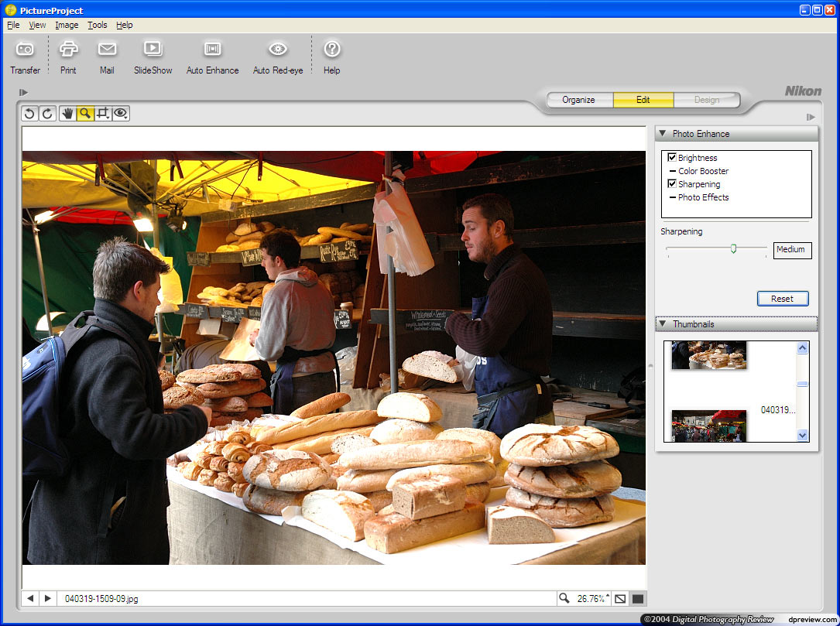The height and width of the screenshot is (626, 840).
Task: Select the Hand pan tool
Action: pyautogui.click(x=67, y=113)
